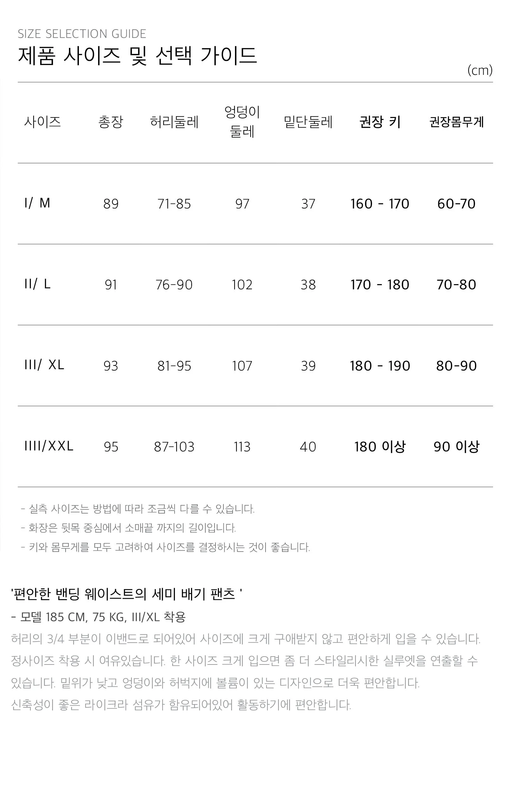The height and width of the screenshot is (812, 507).
Task: Click the 편안한 밴딩 웨이스트 description heading
Action: click(126, 594)
